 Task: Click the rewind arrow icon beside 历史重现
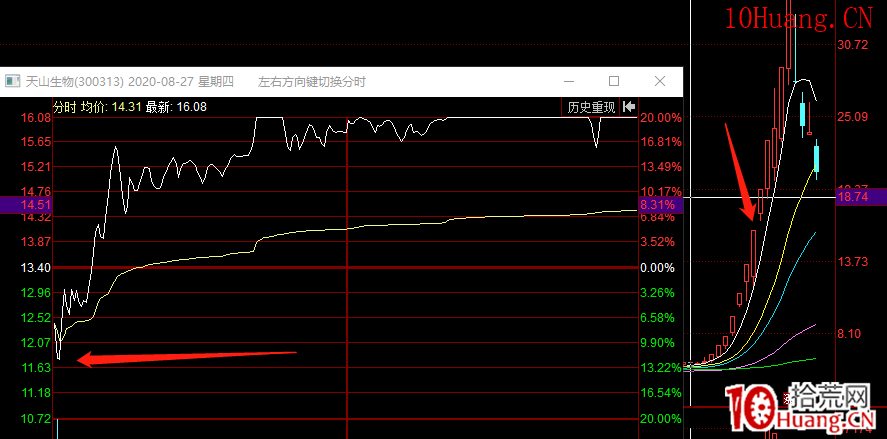click(629, 106)
